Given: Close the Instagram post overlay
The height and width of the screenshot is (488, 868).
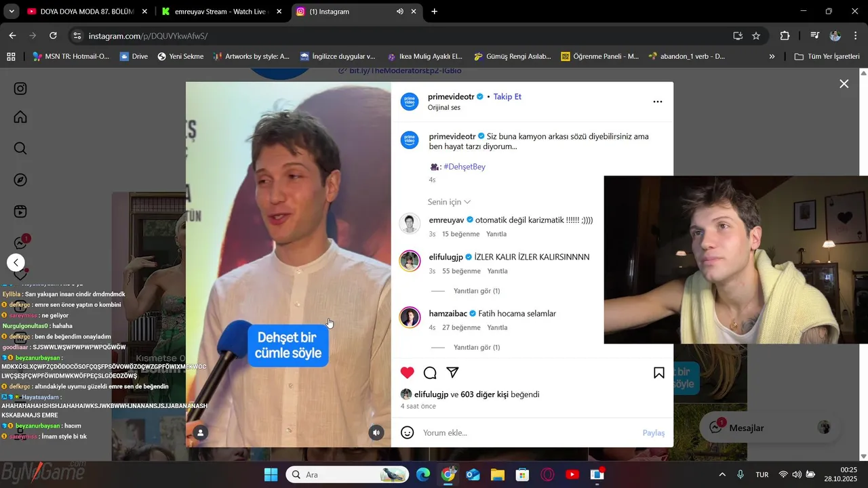Looking at the screenshot, I should coord(844,84).
